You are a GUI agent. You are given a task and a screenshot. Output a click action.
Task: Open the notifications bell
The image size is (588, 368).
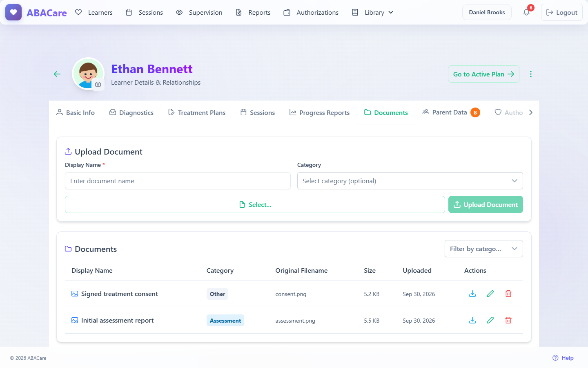click(526, 12)
